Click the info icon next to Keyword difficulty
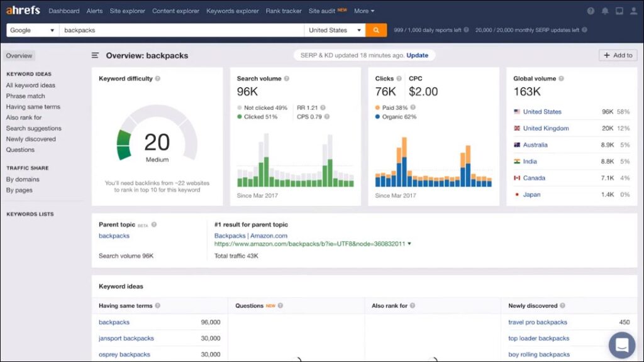The width and height of the screenshot is (644, 362). tap(158, 79)
